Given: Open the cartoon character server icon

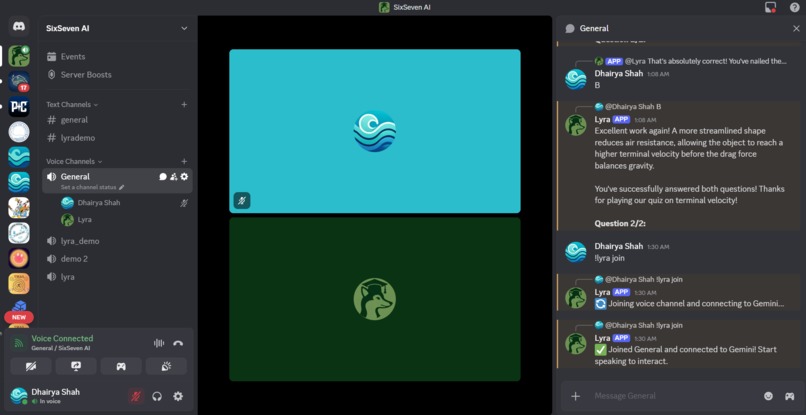Looking at the screenshot, I should coord(19,207).
